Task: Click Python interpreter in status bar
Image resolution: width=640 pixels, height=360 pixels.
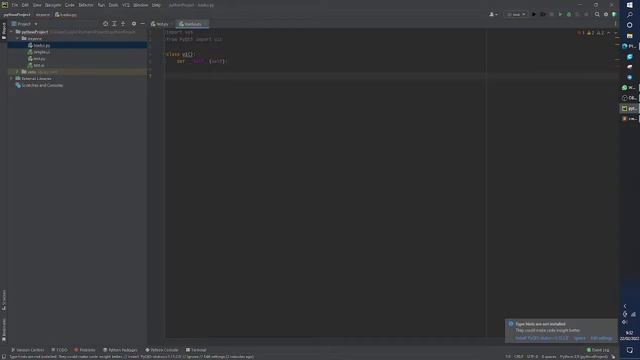Action: 583,357
